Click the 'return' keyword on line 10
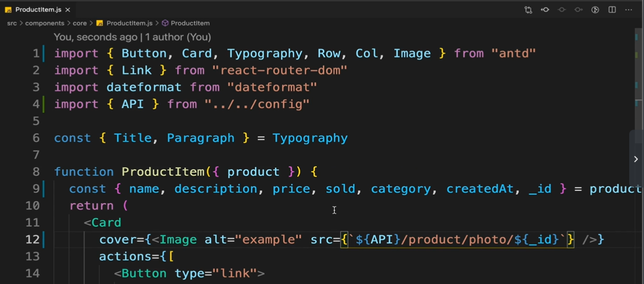 coord(92,206)
